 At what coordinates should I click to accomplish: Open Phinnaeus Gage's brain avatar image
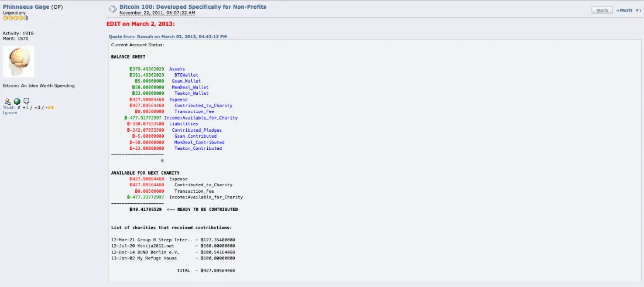click(x=19, y=61)
